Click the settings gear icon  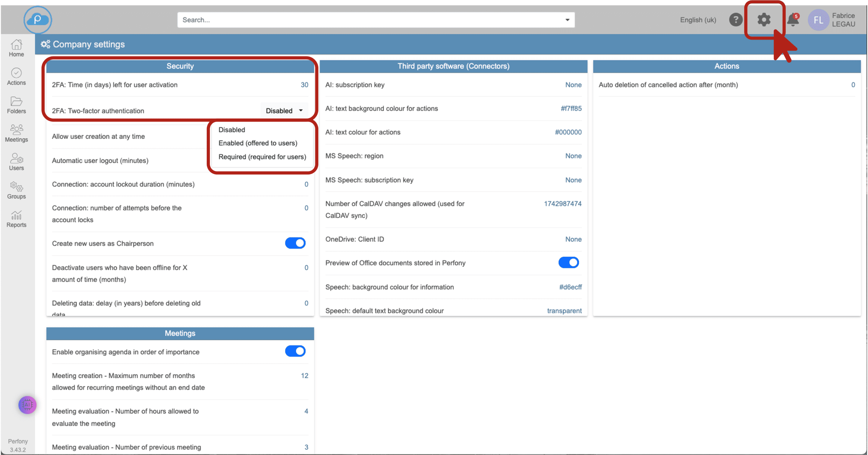763,20
